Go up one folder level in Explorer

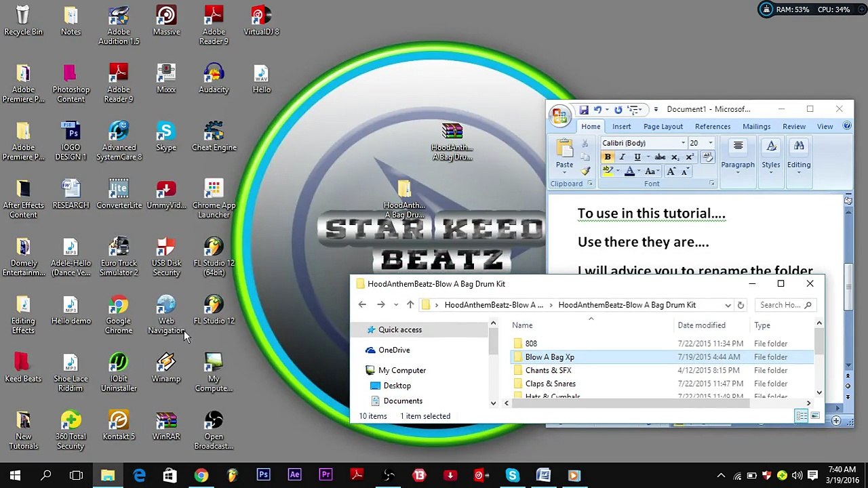point(410,305)
